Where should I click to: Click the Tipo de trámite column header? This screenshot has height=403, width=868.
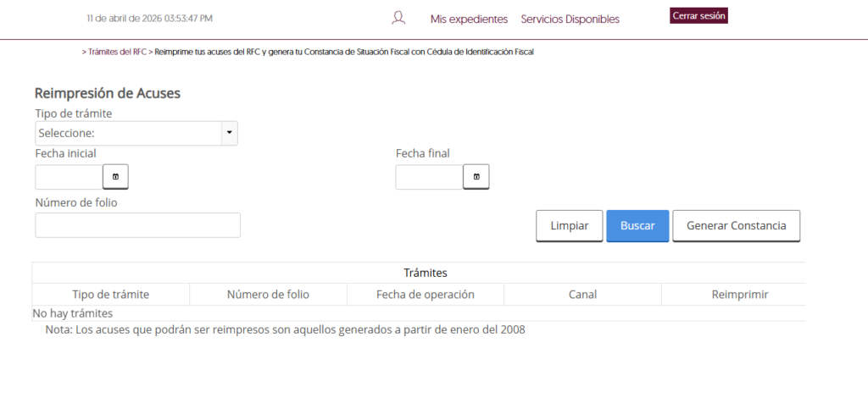[x=111, y=295]
